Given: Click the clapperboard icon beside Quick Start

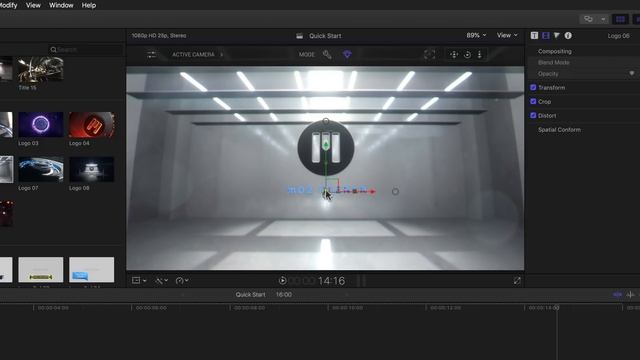Looking at the screenshot, I should tap(300, 36).
